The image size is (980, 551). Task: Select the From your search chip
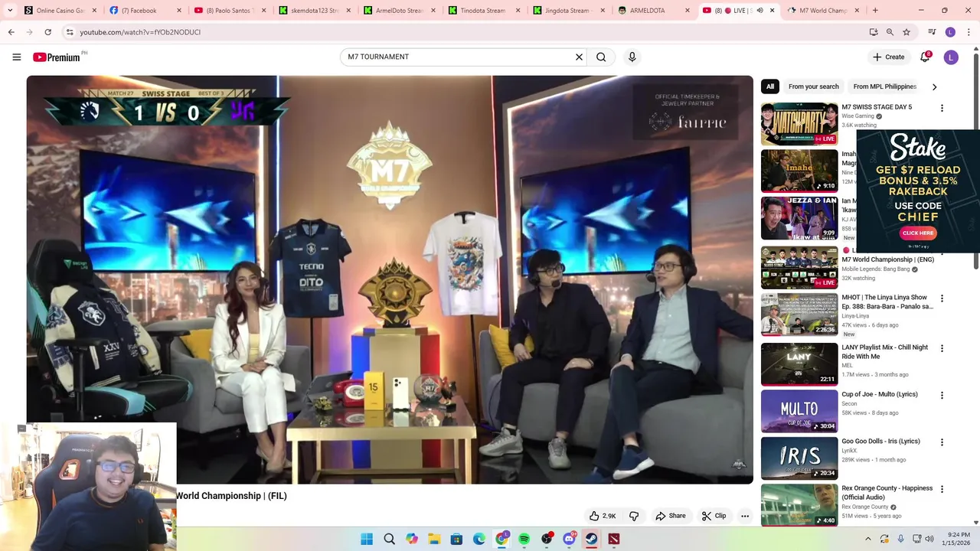pyautogui.click(x=813, y=86)
